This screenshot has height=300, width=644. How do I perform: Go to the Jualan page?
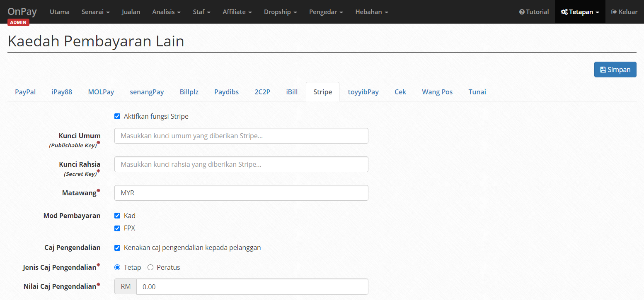[131, 12]
